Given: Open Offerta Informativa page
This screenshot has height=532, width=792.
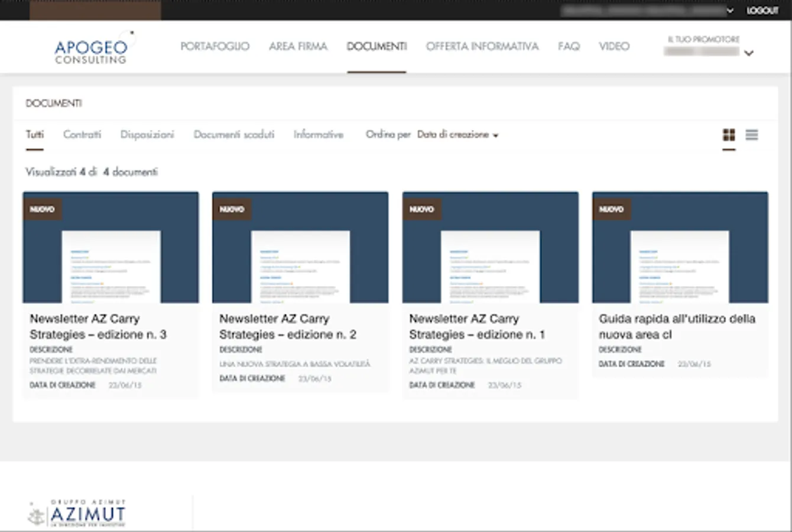Looking at the screenshot, I should point(482,46).
